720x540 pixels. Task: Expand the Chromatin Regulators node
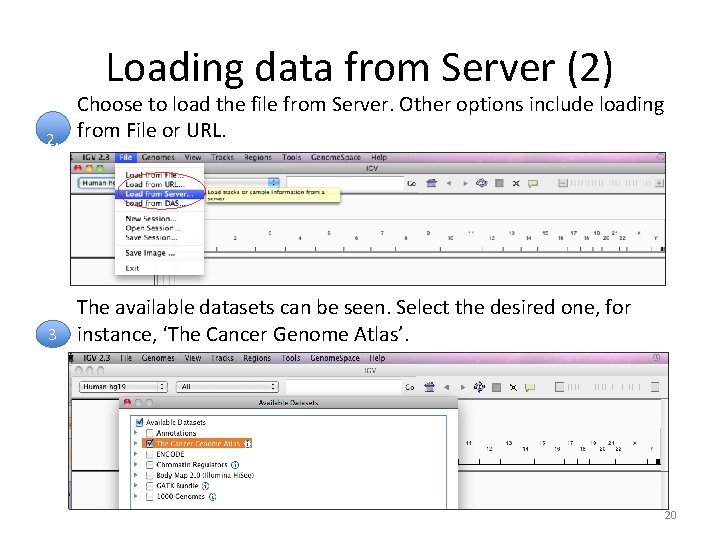coord(136,464)
